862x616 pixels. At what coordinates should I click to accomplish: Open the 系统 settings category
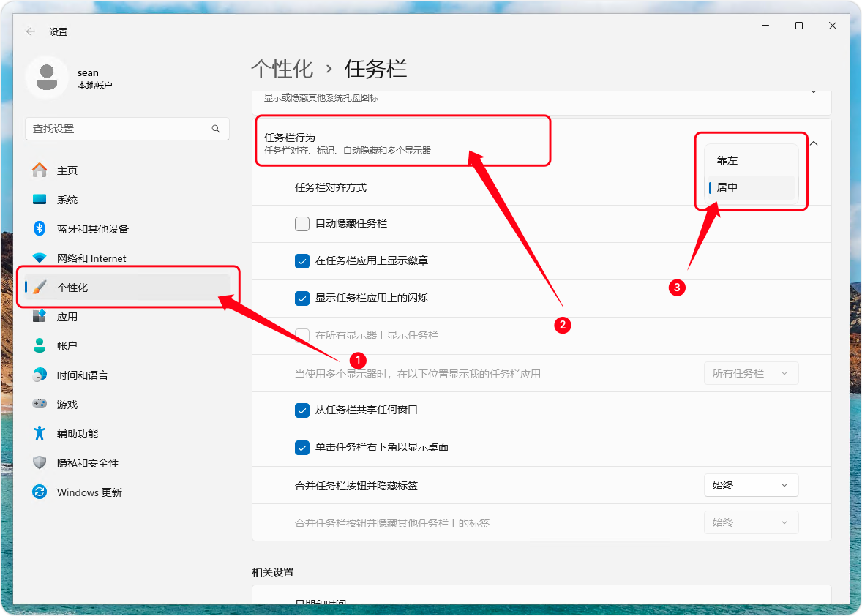[x=127, y=200]
